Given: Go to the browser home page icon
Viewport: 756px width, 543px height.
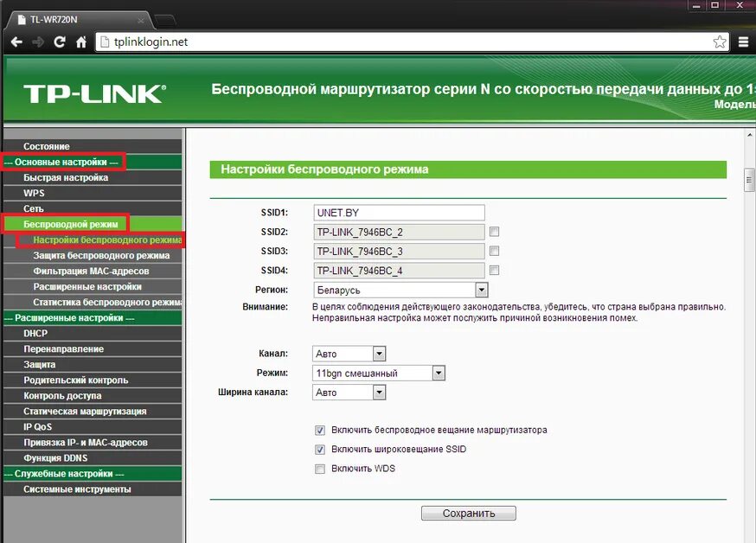Looking at the screenshot, I should coord(81,42).
